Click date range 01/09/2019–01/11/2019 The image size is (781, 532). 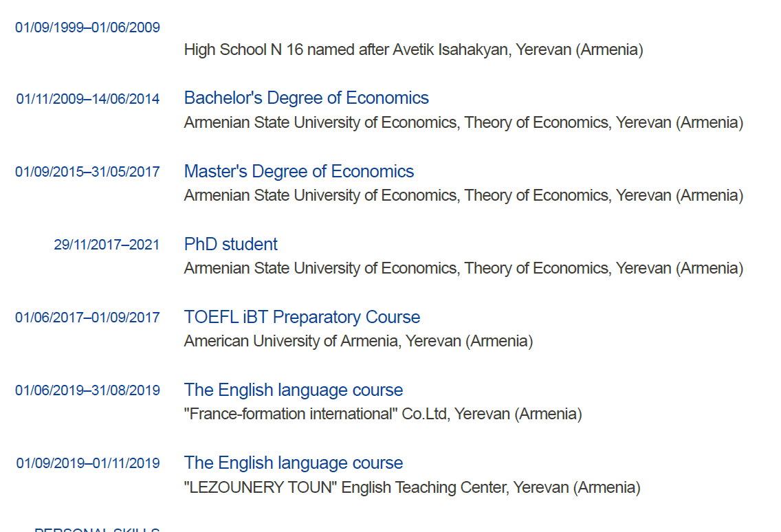point(88,463)
